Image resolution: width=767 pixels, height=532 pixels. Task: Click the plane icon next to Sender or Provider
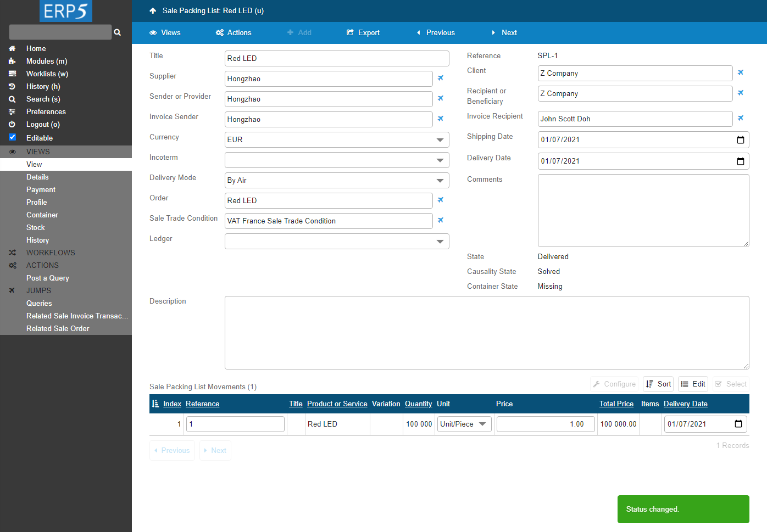pyautogui.click(x=441, y=98)
